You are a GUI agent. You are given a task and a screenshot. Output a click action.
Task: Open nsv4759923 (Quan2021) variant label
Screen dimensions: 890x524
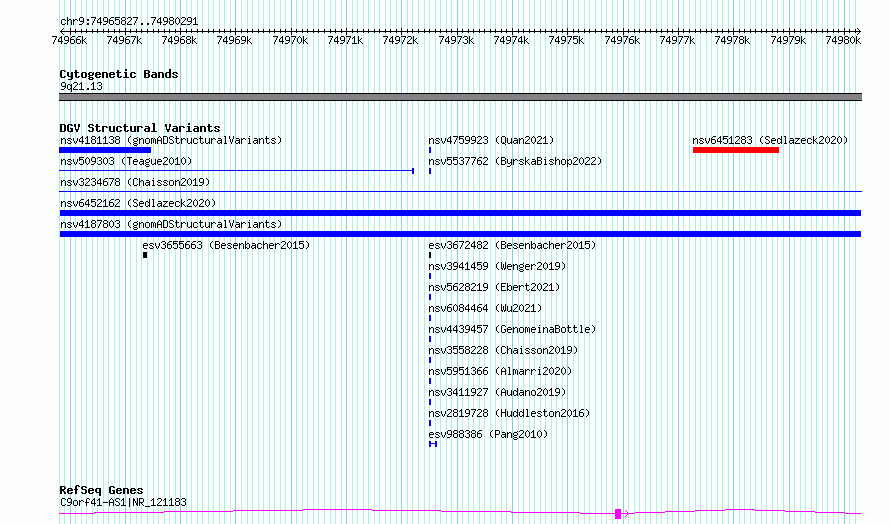pos(491,140)
